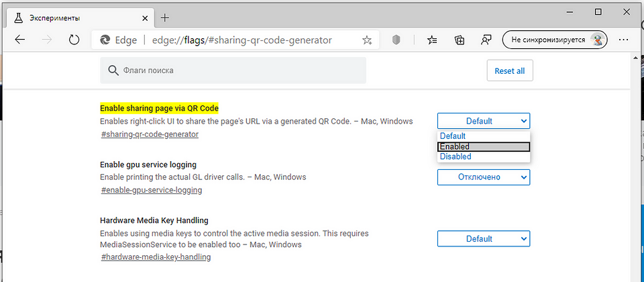The image size is (644, 282).
Task: Refresh the flags page
Action: tap(74, 40)
